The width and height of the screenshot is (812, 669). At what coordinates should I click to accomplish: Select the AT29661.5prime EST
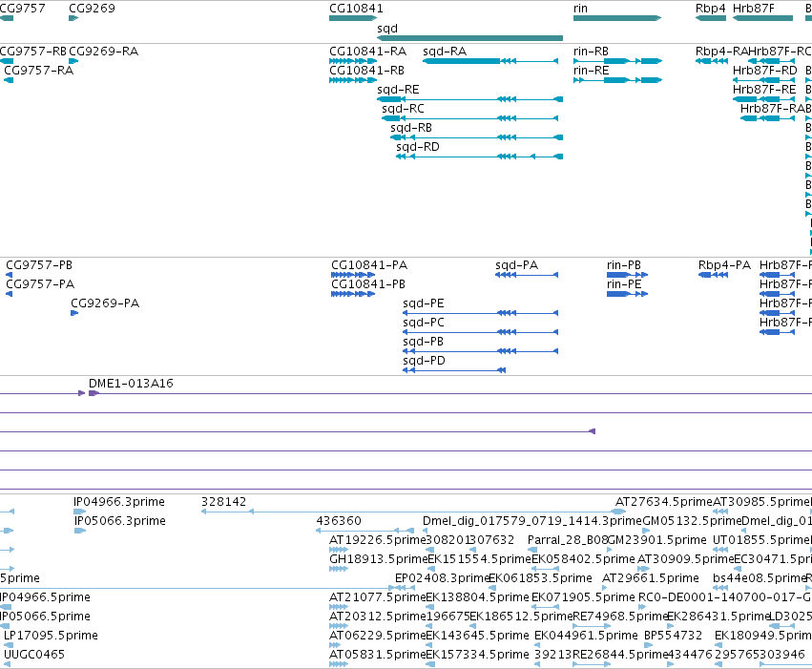pyautogui.click(x=605, y=588)
